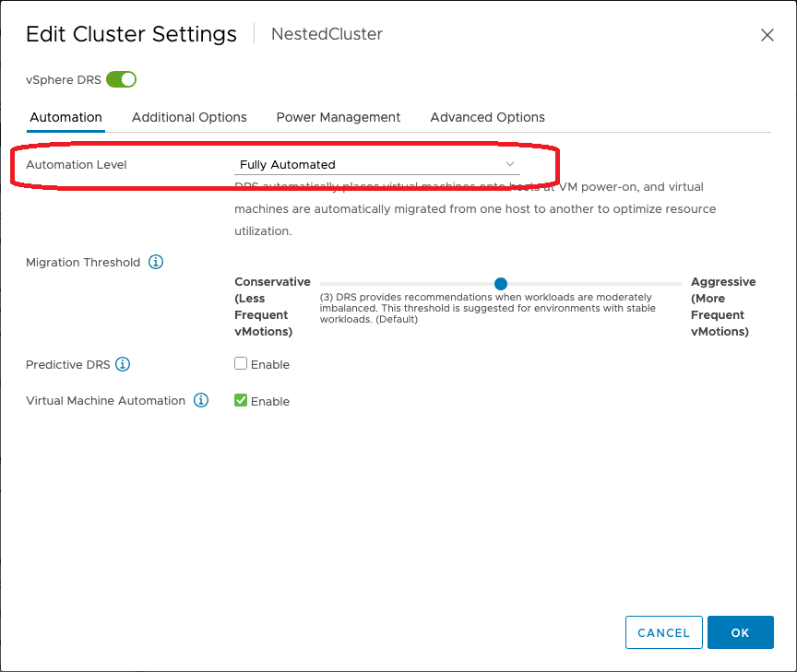Viewport: 797px width, 672px height.
Task: Uncheck Virtual Machine Automation Enable checkbox
Action: 241,401
